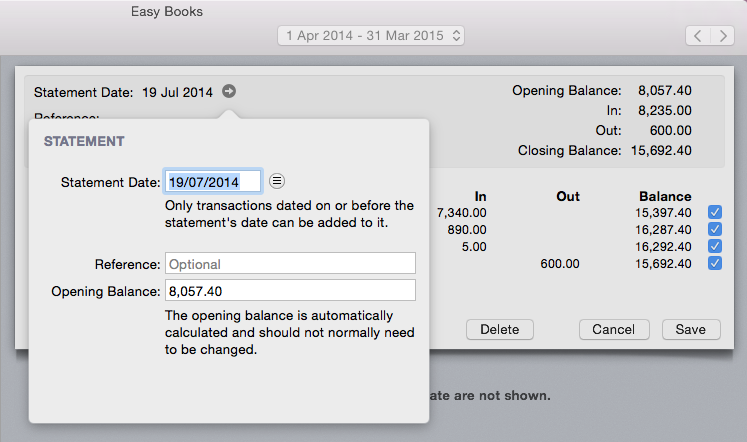Screen dimensions: 747x442
Task: Go to previous period with left chevron
Action: [x=698, y=36]
